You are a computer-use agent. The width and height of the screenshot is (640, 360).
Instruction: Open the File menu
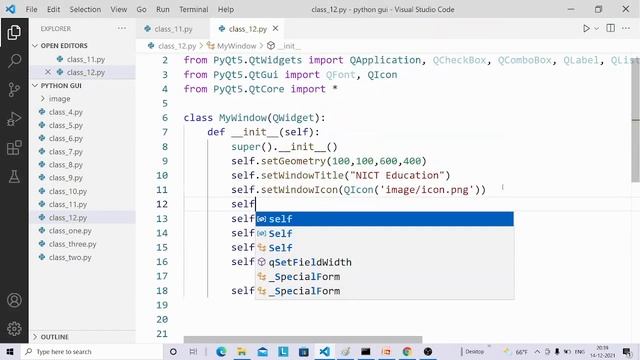(x=31, y=9)
